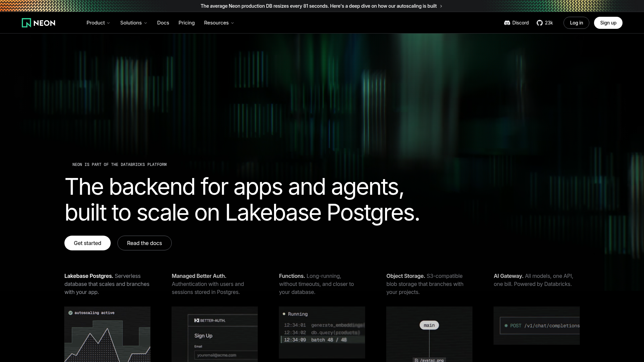644x362 pixels.
Task: Click the Neon logo icon
Action: click(x=26, y=23)
